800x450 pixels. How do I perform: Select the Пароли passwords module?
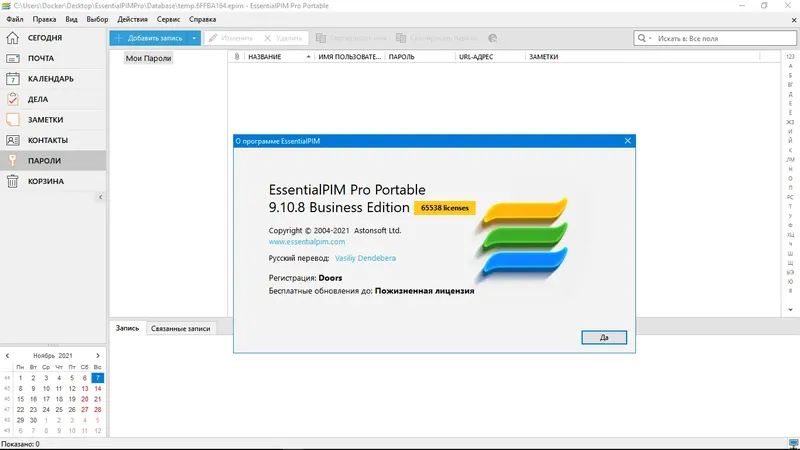(53, 160)
